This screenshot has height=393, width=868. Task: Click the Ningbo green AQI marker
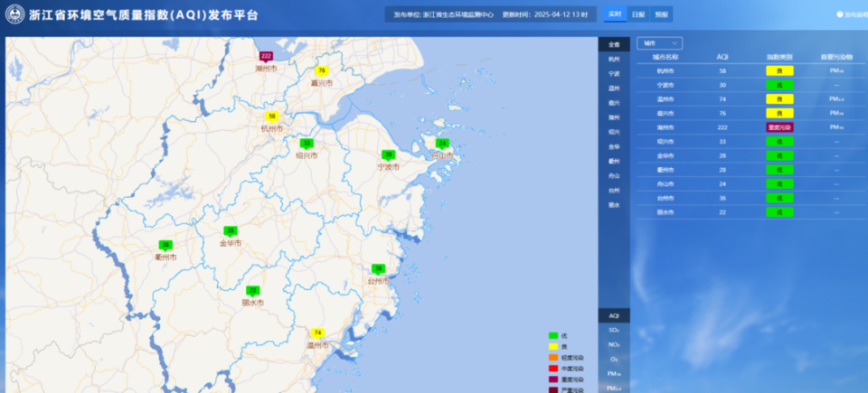click(x=388, y=154)
